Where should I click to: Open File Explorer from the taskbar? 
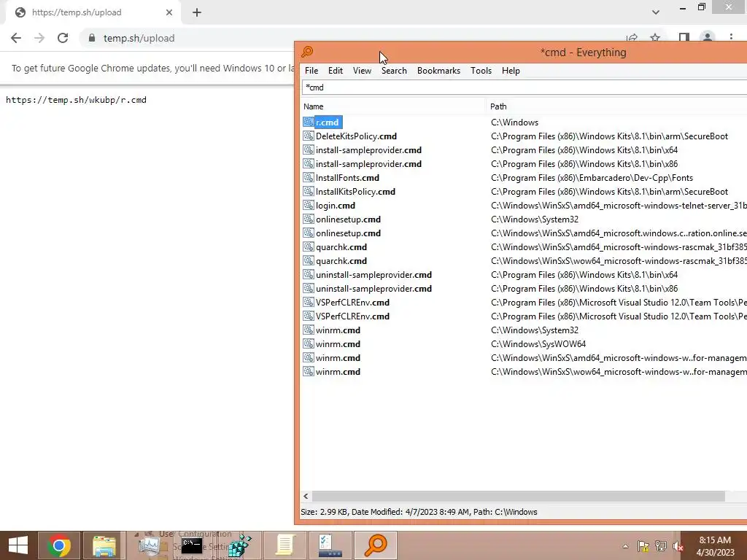104,545
